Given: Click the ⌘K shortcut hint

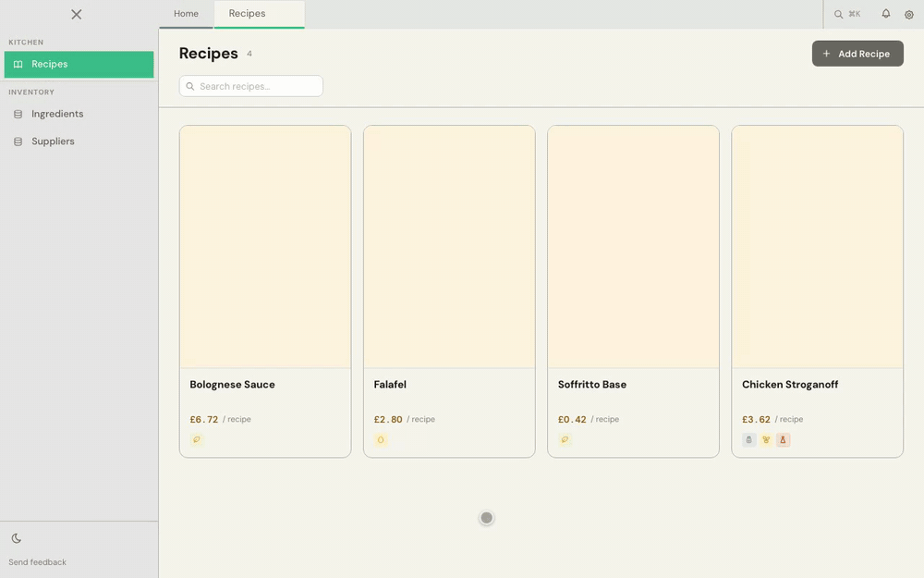Looking at the screenshot, I should [855, 14].
